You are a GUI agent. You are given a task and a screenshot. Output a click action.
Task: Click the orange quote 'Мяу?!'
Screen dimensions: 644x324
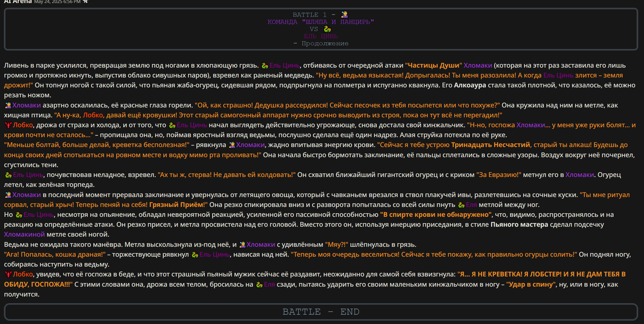click(x=337, y=245)
